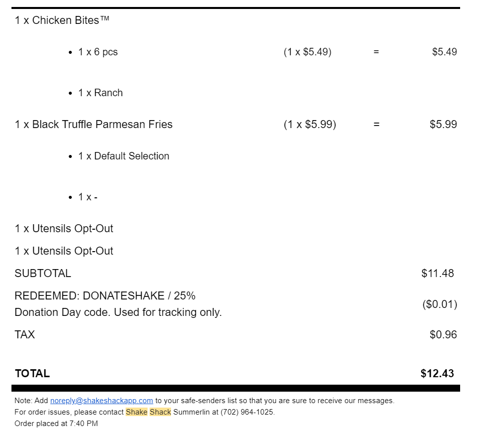Click the ($0.01) discount amount
This screenshot has height=436, width=504.
(x=440, y=304)
